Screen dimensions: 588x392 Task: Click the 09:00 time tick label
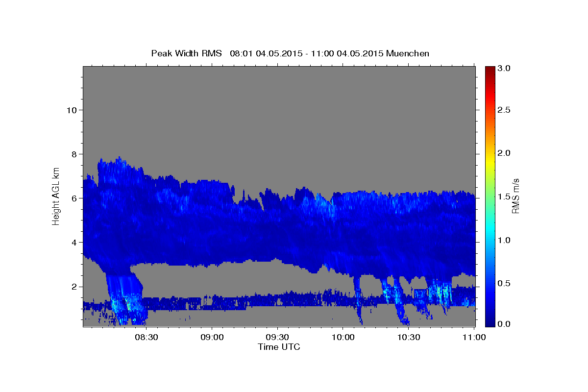click(212, 338)
